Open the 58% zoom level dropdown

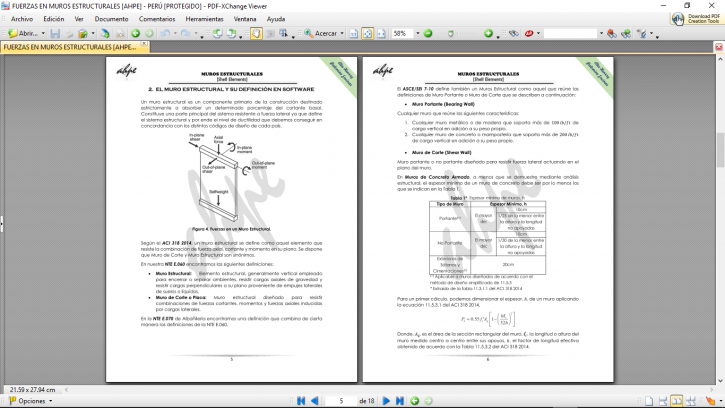(419, 33)
